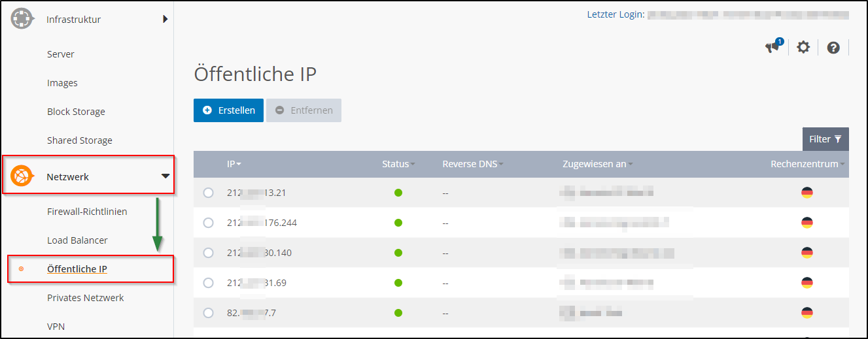Select radio button for IP ending 176.244
Screen dimensions: 868x339
209,223
